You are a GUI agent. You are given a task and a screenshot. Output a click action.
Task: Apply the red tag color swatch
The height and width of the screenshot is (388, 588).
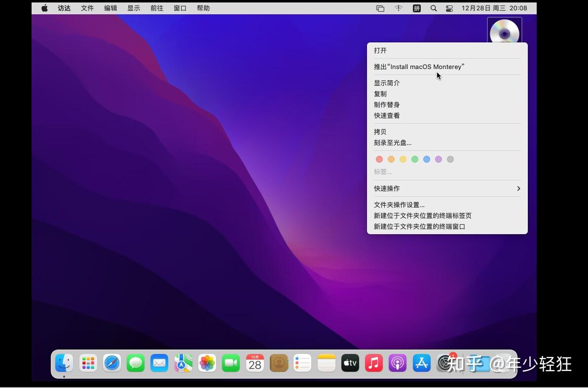pyautogui.click(x=379, y=159)
